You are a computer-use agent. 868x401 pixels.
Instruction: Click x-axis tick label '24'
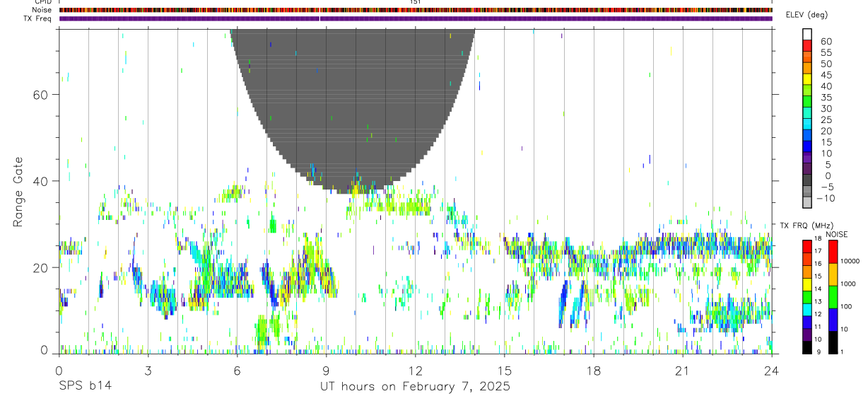[x=771, y=370]
